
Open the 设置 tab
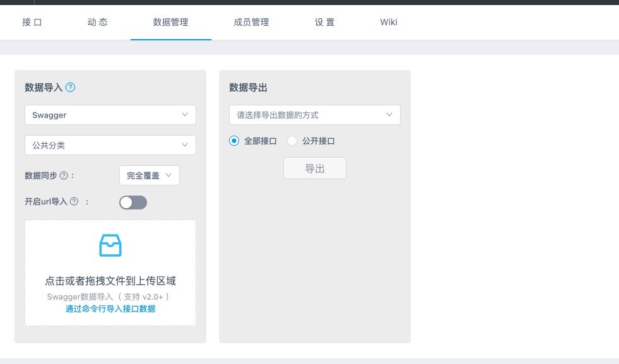click(x=324, y=22)
